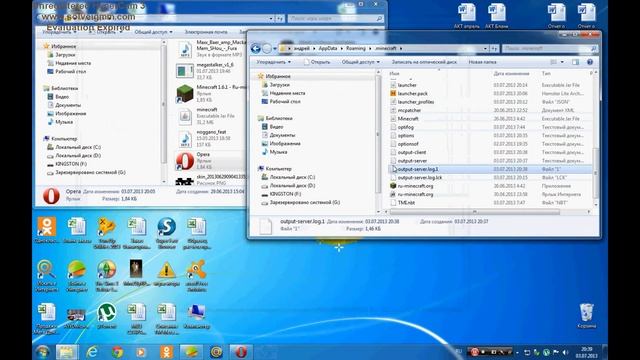
Task: Open Общий доступ dropdown in .minecraft window
Action: [360, 62]
